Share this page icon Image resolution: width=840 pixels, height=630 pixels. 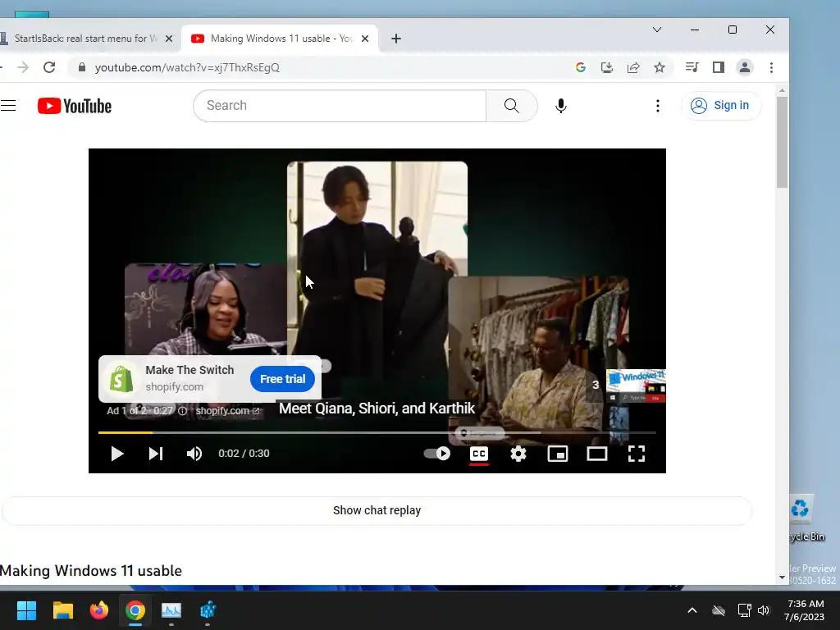coord(633,67)
